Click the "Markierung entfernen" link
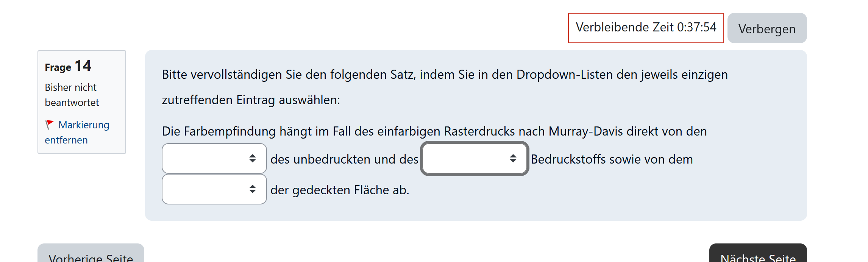This screenshot has width=868, height=262. click(x=84, y=125)
